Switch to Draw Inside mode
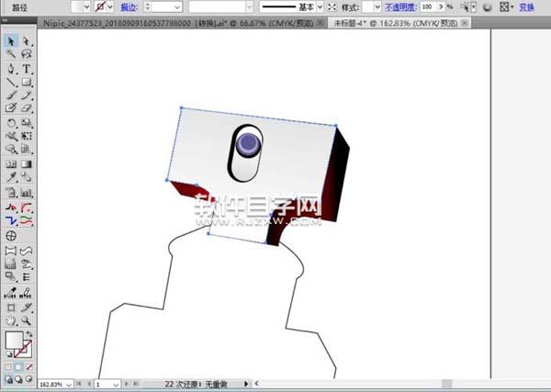This screenshot has width=551, height=392. [x=28, y=379]
